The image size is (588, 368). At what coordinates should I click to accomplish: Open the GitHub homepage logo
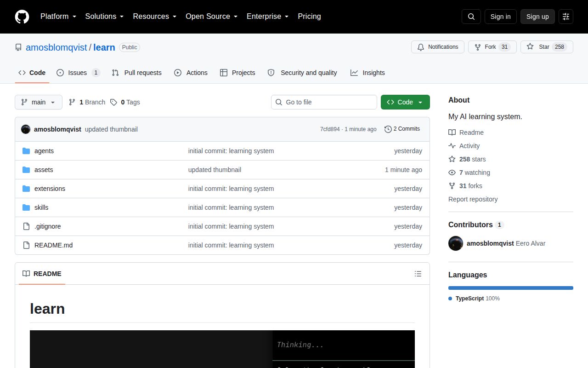point(22,17)
